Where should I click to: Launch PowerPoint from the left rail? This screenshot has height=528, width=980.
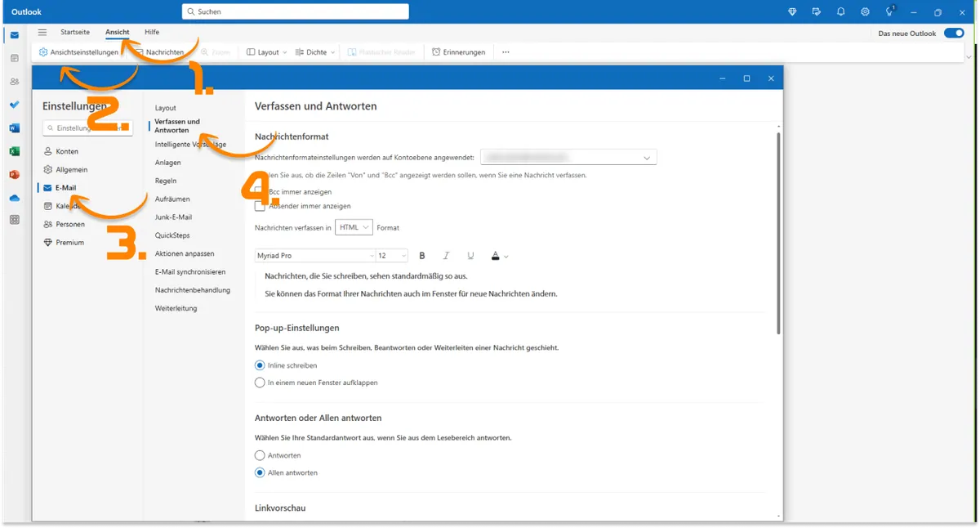pyautogui.click(x=15, y=174)
